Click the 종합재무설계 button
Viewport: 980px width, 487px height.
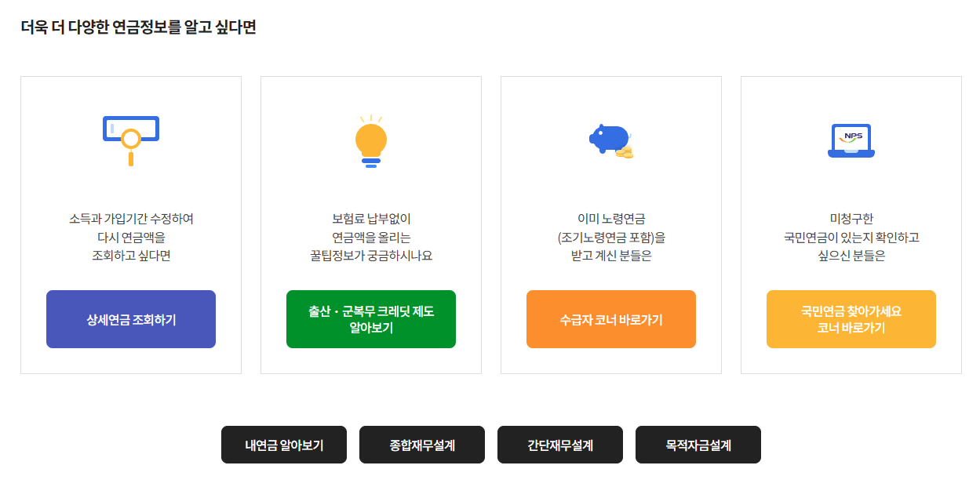421,445
